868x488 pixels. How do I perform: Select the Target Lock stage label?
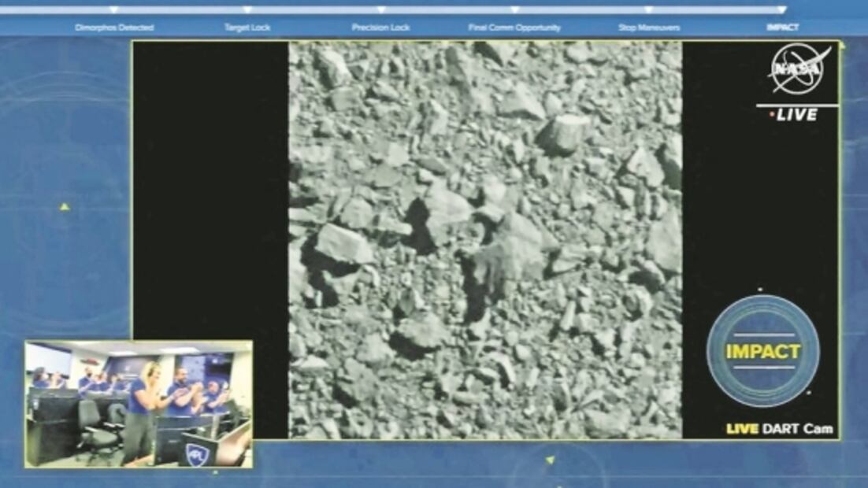click(247, 28)
